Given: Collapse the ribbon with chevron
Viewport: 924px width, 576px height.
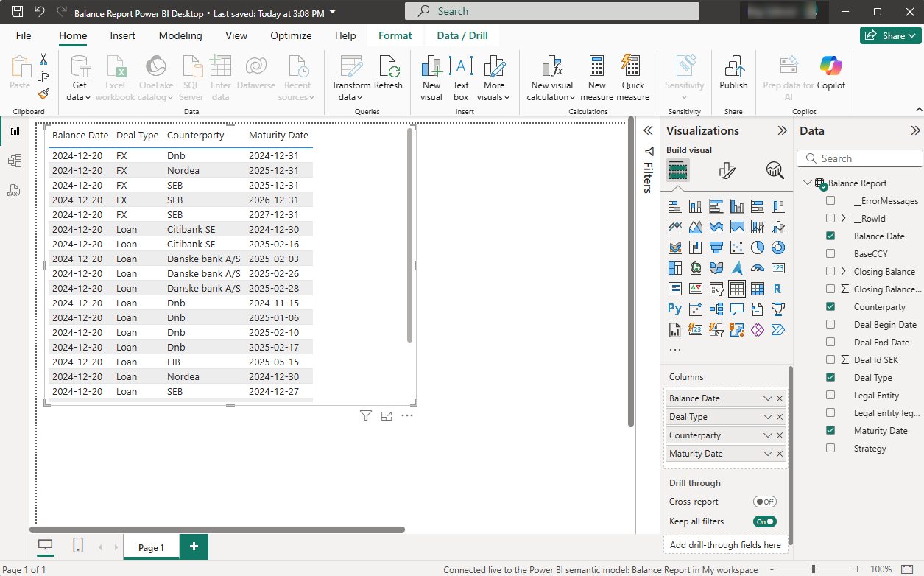Looking at the screenshot, I should (x=918, y=110).
